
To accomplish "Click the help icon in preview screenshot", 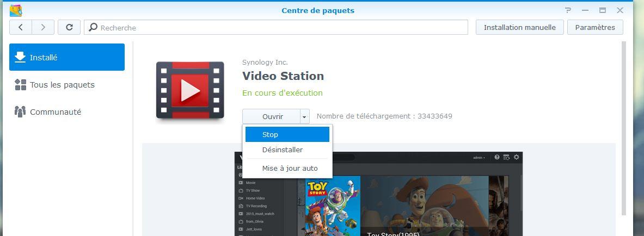I will click(x=497, y=157).
